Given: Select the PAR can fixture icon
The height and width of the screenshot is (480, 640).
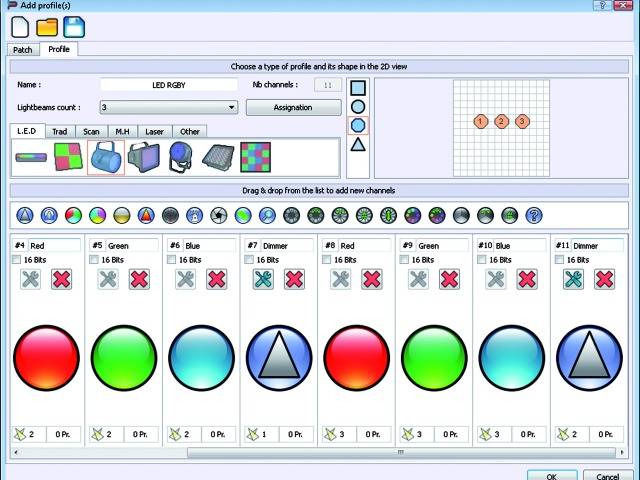Looking at the screenshot, I should point(106,157).
